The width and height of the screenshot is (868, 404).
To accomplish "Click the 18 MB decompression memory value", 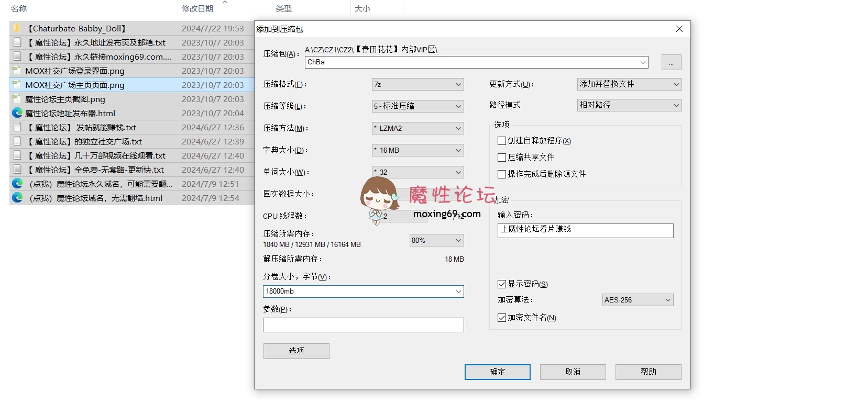I will pos(454,259).
